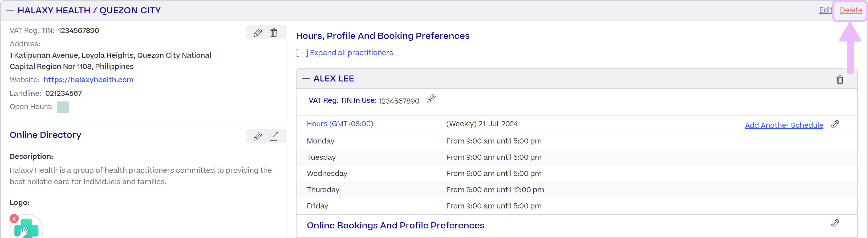Screen dimensions: 868x238
Task: Click VAT Reg. TIN value at top left
Action: (x=79, y=31)
